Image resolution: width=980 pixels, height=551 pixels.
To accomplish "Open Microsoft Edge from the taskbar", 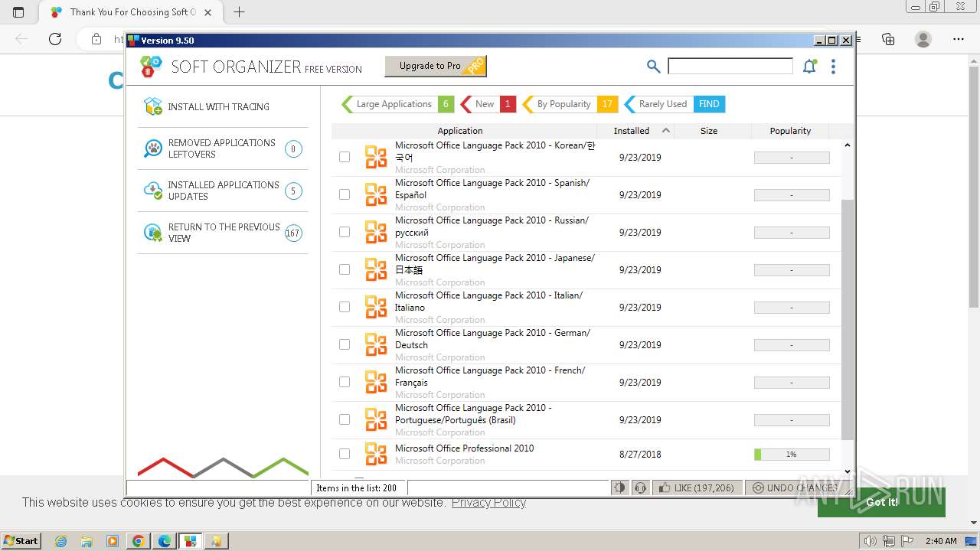I will [x=164, y=541].
